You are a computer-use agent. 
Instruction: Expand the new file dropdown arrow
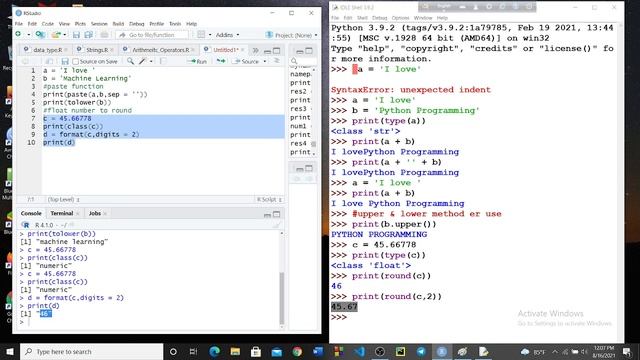pyautogui.click(x=29, y=35)
